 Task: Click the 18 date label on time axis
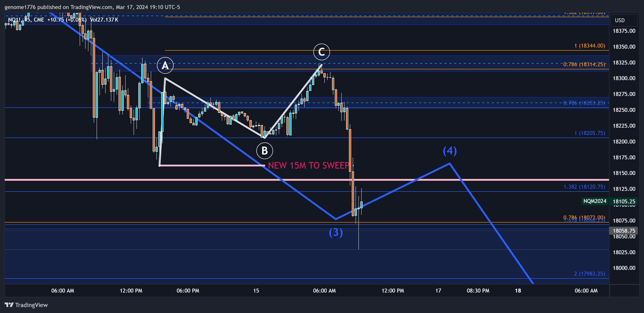(x=518, y=291)
